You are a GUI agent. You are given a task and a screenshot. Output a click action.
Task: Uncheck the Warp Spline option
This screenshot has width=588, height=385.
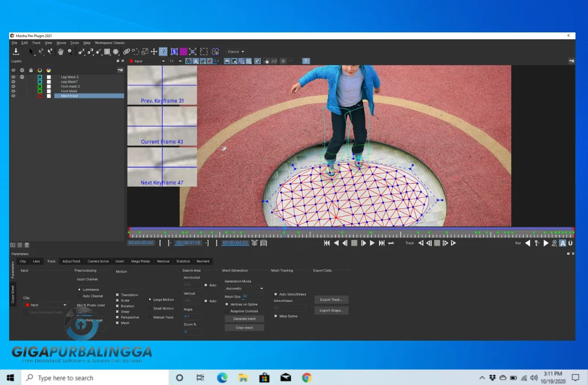(x=276, y=316)
